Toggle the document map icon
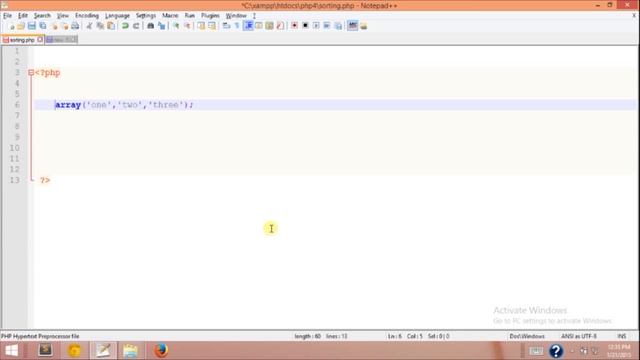Image resolution: width=640 pixels, height=360 pixels. pos(269,26)
